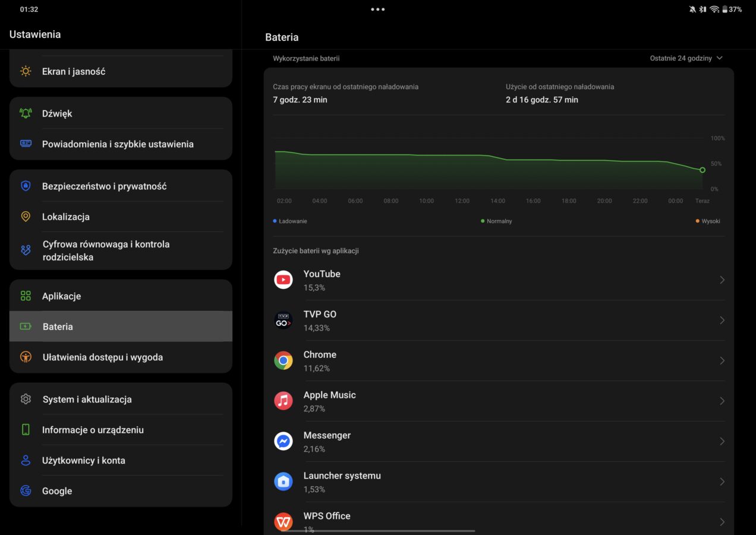Tap the three-dot handle at the top center

[x=378, y=10]
